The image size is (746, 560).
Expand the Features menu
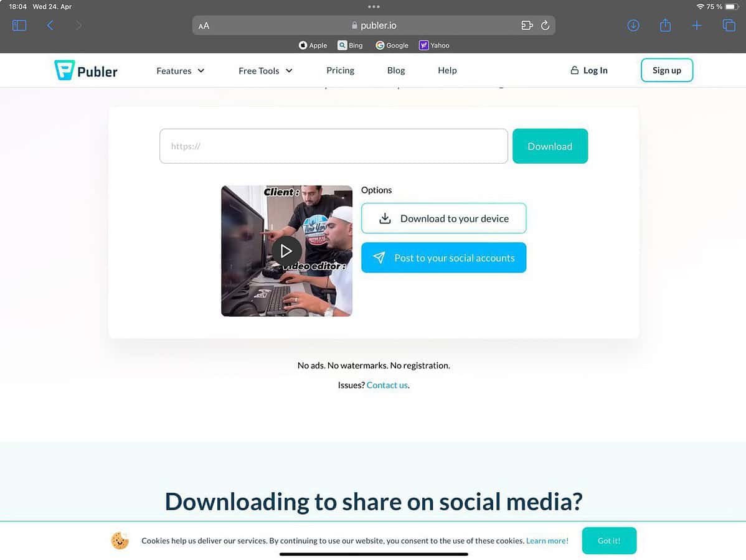point(180,70)
